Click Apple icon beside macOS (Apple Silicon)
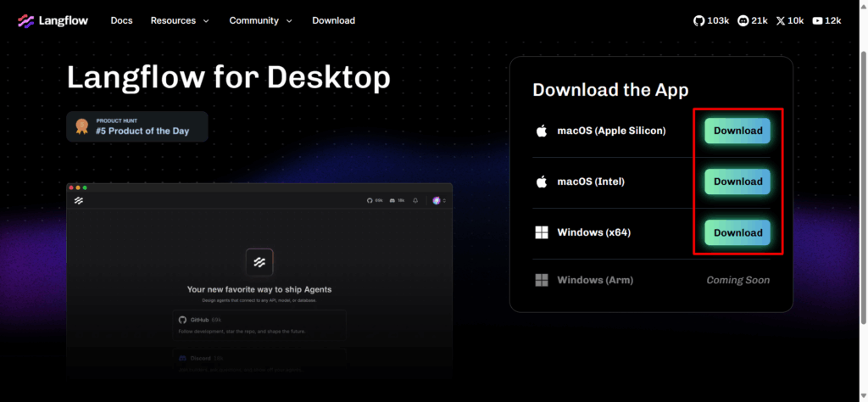The height and width of the screenshot is (402, 868). [x=541, y=131]
